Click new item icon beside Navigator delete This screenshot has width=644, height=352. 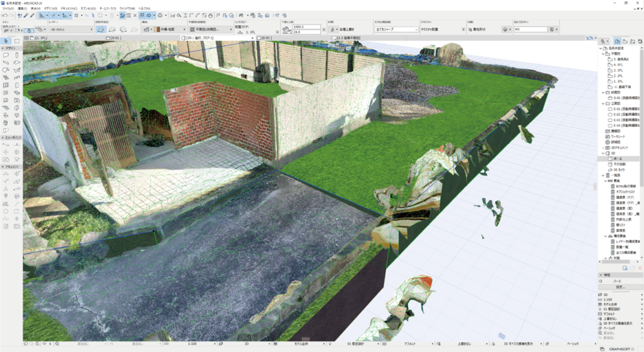632,268
